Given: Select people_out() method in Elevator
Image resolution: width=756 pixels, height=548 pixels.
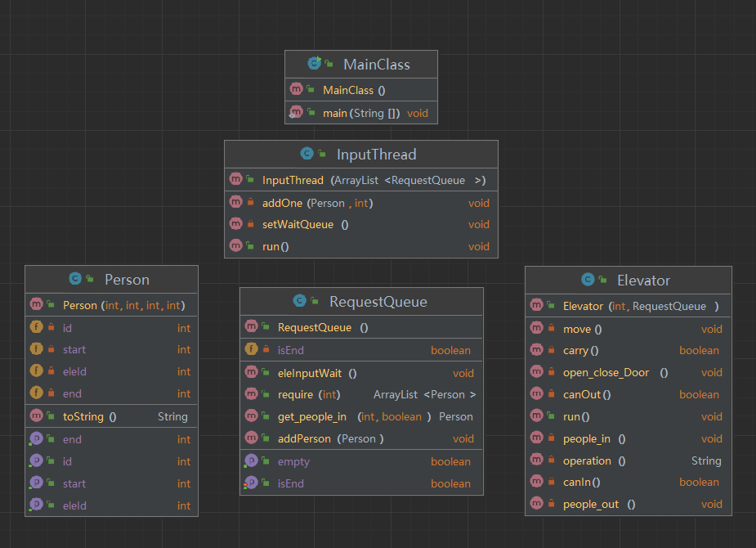Looking at the screenshot, I should (x=629, y=504).
